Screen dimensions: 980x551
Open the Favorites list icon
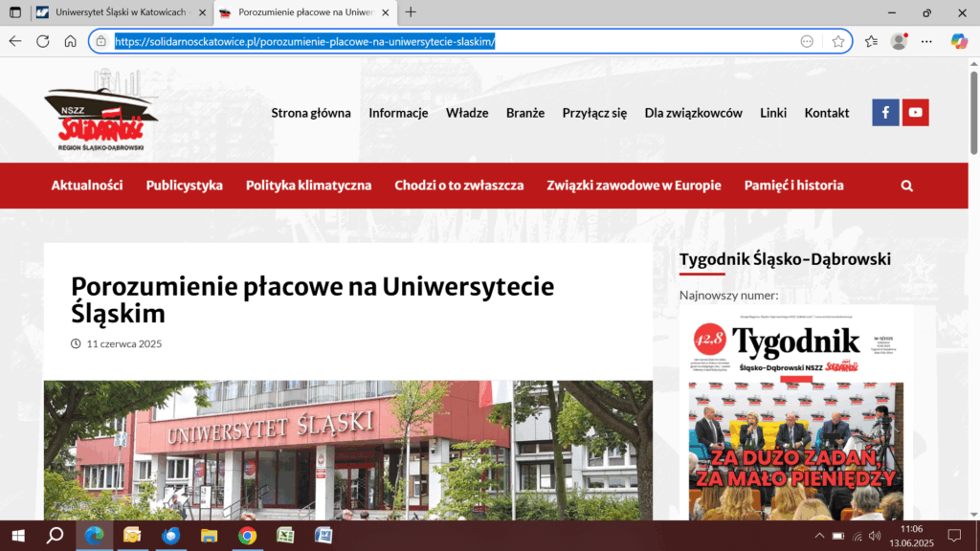coord(871,41)
